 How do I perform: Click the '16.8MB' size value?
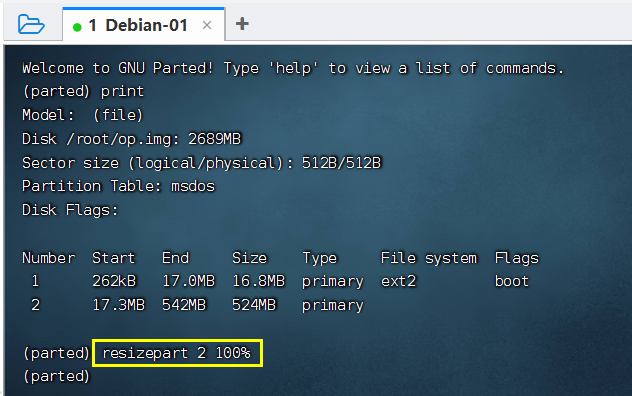pos(259,281)
